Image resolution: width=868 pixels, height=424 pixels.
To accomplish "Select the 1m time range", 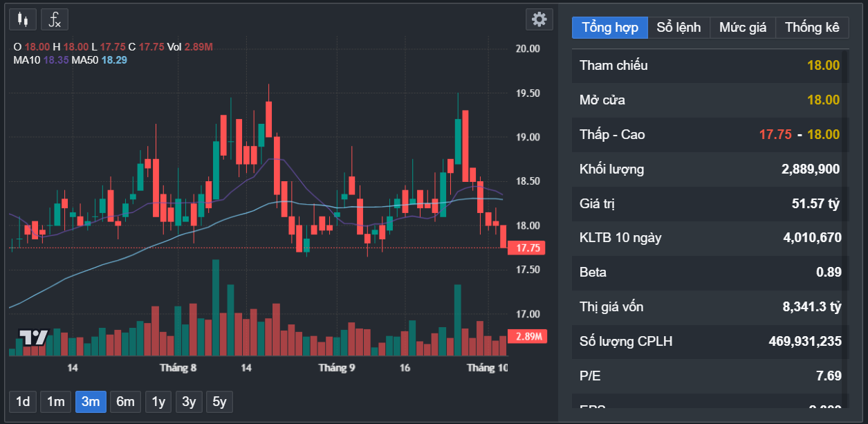I will pyautogui.click(x=56, y=402).
